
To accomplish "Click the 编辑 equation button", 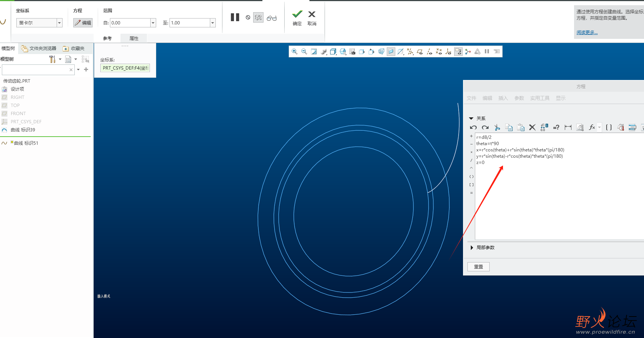I will tap(83, 23).
